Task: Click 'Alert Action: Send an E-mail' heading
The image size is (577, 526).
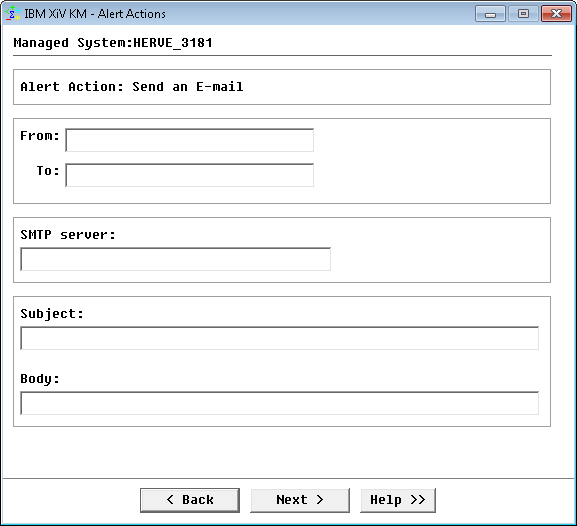Action: point(132,87)
